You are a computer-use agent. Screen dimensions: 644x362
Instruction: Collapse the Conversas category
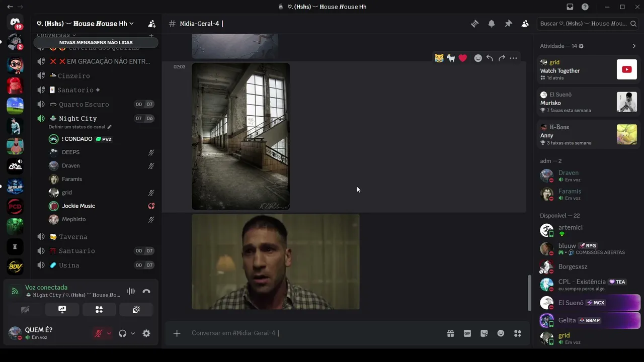point(56,35)
